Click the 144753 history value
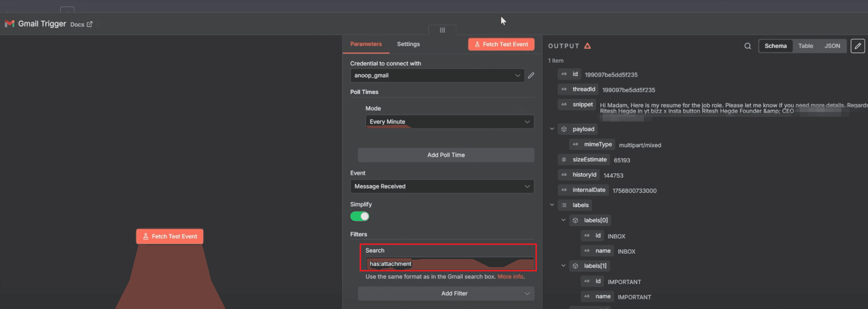The image size is (868, 309). (613, 175)
